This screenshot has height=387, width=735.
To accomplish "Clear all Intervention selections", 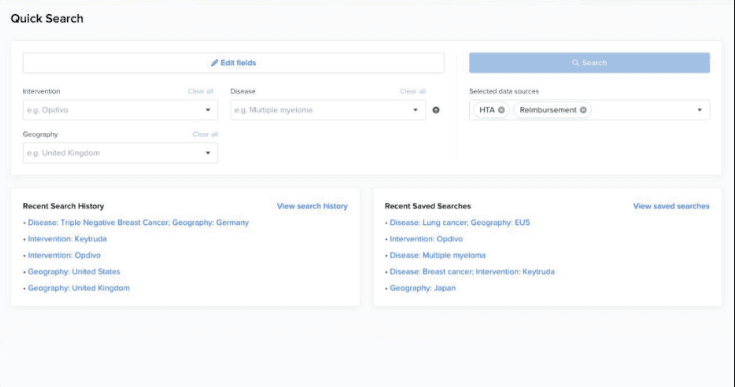I will (x=200, y=91).
